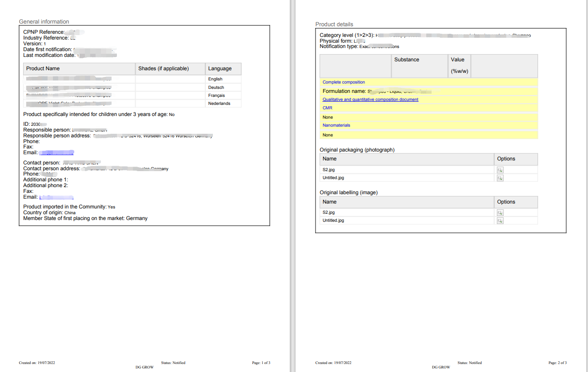This screenshot has width=588, height=372.
Task: Select the Industry Reference line
Action: tap(50, 38)
